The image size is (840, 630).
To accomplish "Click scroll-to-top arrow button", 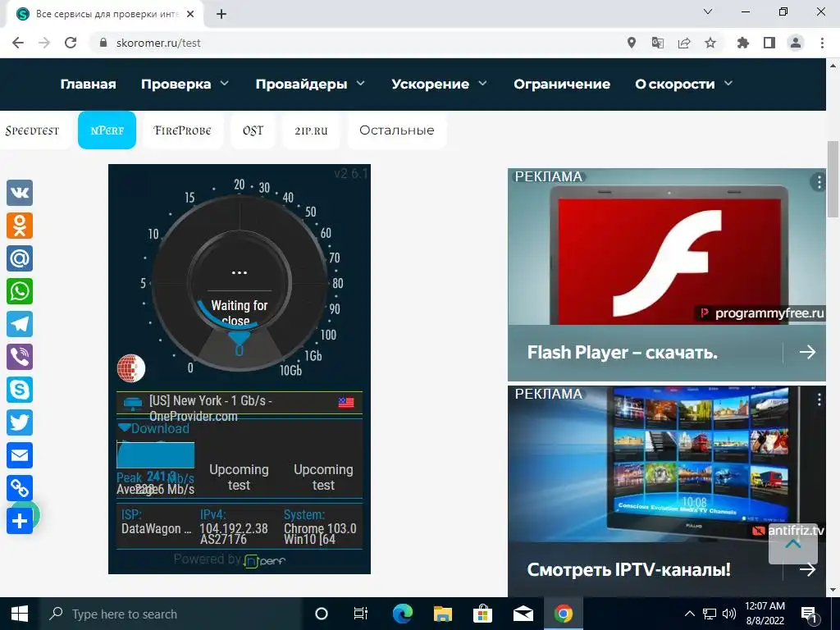I will (793, 544).
